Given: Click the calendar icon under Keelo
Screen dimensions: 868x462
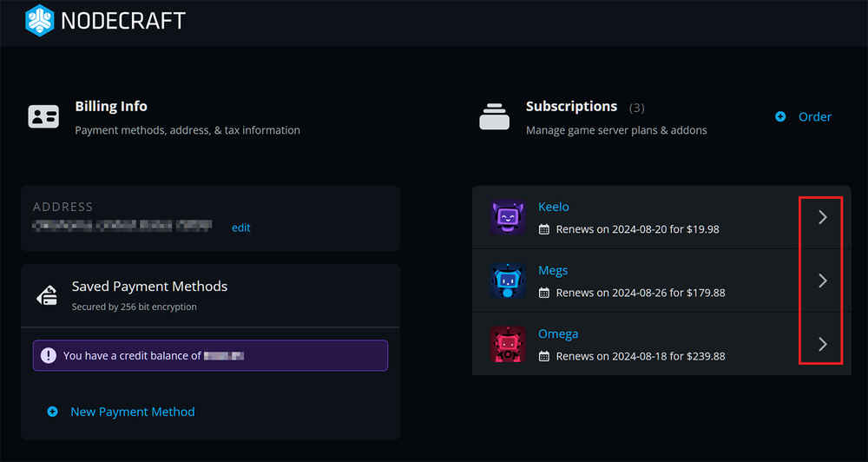Looking at the screenshot, I should pyautogui.click(x=544, y=230).
